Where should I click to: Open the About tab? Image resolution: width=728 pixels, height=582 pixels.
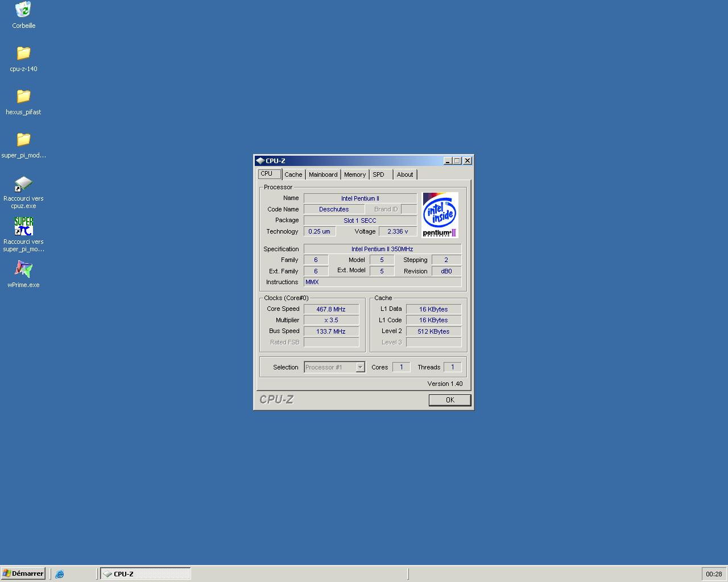coord(405,174)
